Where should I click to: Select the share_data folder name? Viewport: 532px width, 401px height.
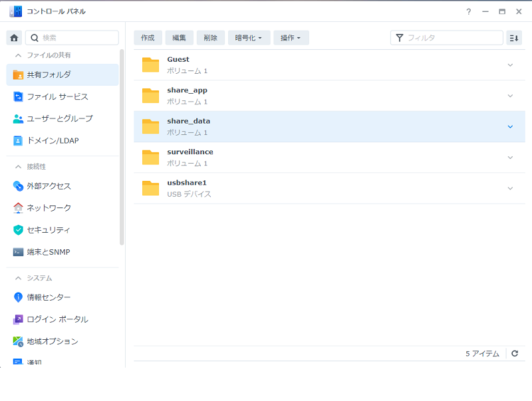[189, 121]
